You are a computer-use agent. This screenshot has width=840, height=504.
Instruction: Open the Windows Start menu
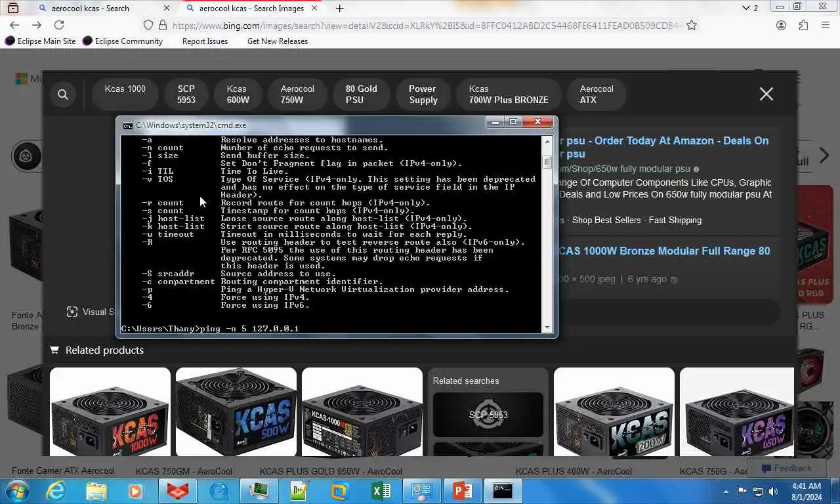tap(16, 491)
